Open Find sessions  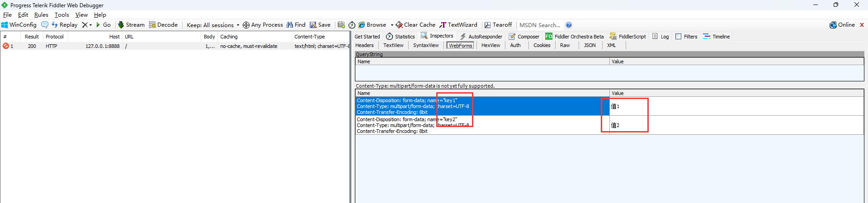tap(296, 25)
